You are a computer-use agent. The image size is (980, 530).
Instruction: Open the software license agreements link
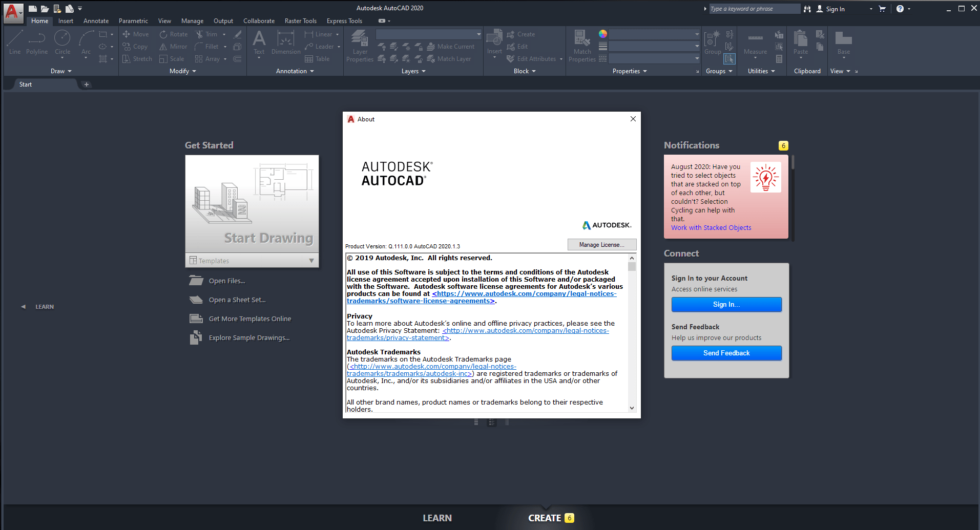[482, 298]
